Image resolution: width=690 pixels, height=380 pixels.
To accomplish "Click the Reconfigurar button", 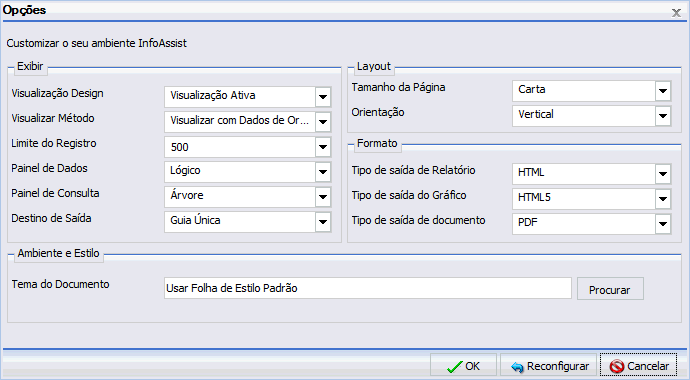I will click(x=548, y=365).
